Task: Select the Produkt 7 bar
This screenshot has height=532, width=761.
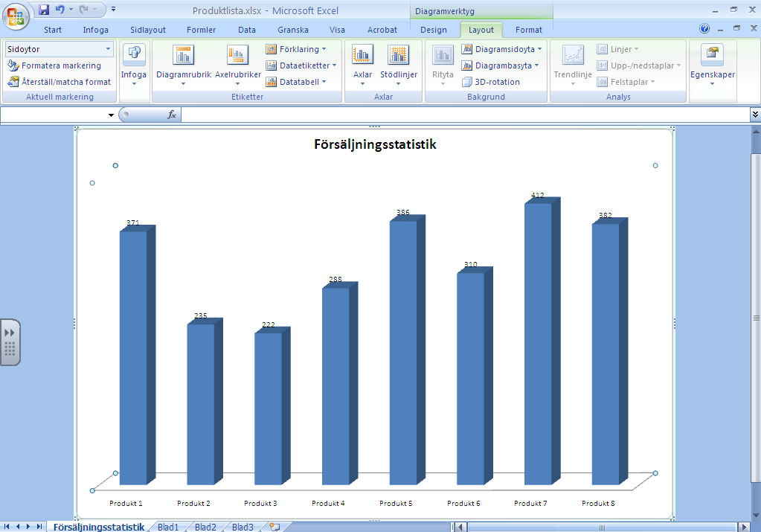Action: coord(542,342)
